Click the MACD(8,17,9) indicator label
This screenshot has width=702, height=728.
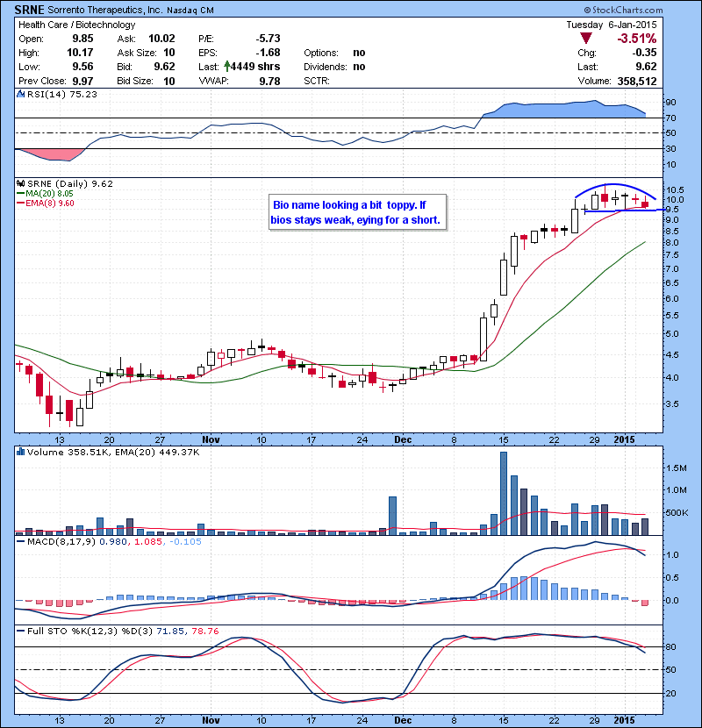[61, 542]
